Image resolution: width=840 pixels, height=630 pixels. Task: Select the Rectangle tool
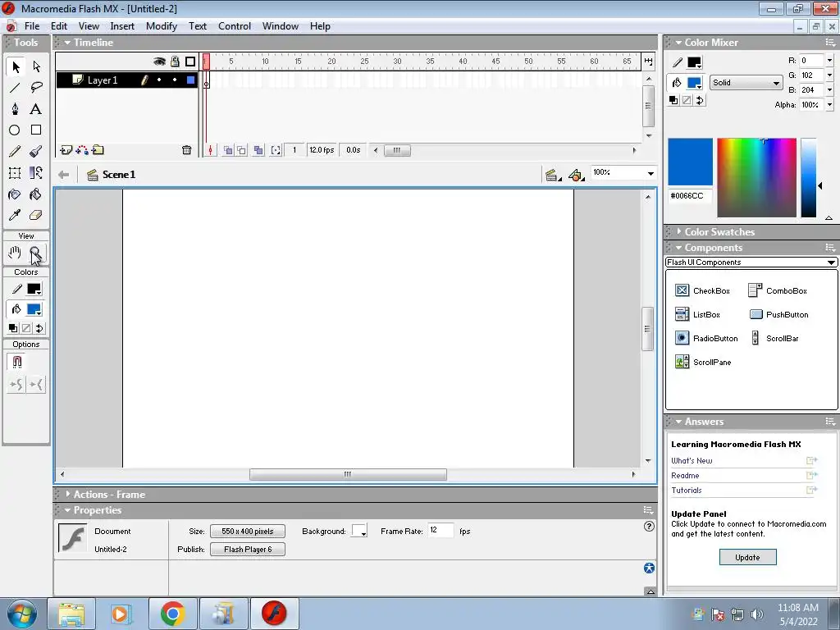coord(36,130)
